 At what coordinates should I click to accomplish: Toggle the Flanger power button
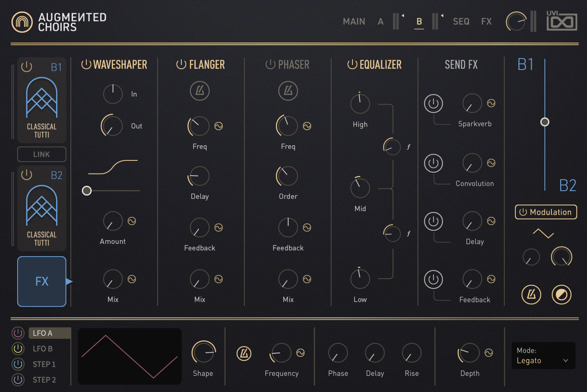(x=181, y=64)
